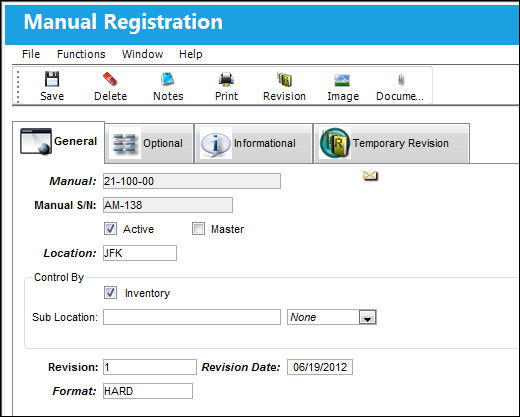Switch to the General tab
The width and height of the screenshot is (520, 417).
click(x=59, y=142)
